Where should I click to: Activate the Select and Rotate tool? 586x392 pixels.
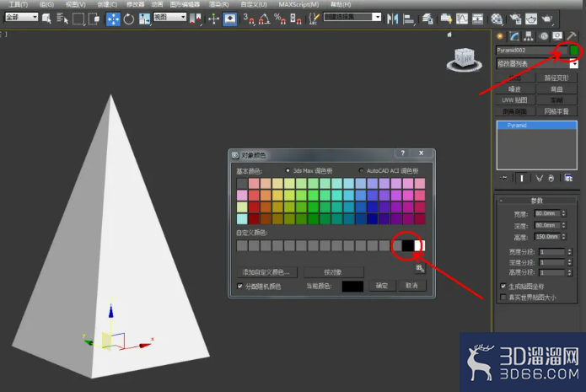[x=129, y=19]
